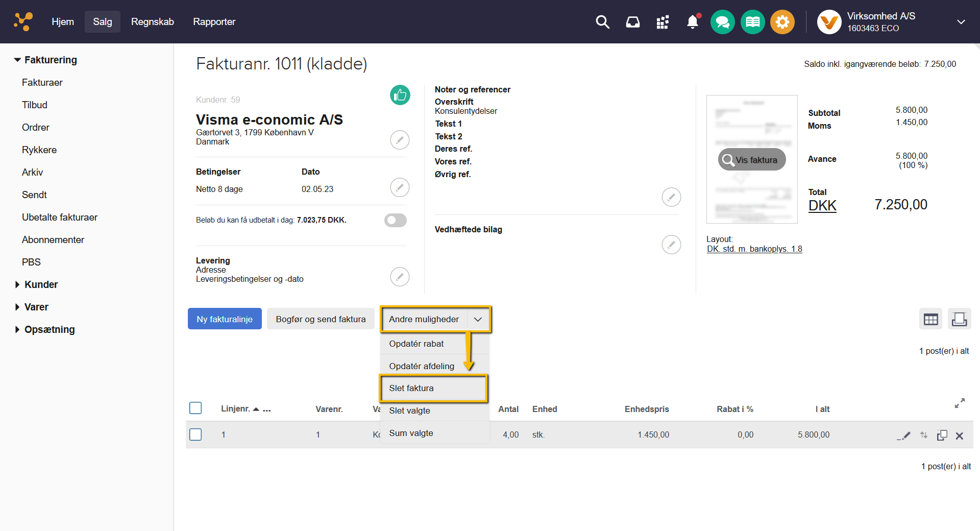
Task: Open the table column settings icon
Action: (x=931, y=319)
